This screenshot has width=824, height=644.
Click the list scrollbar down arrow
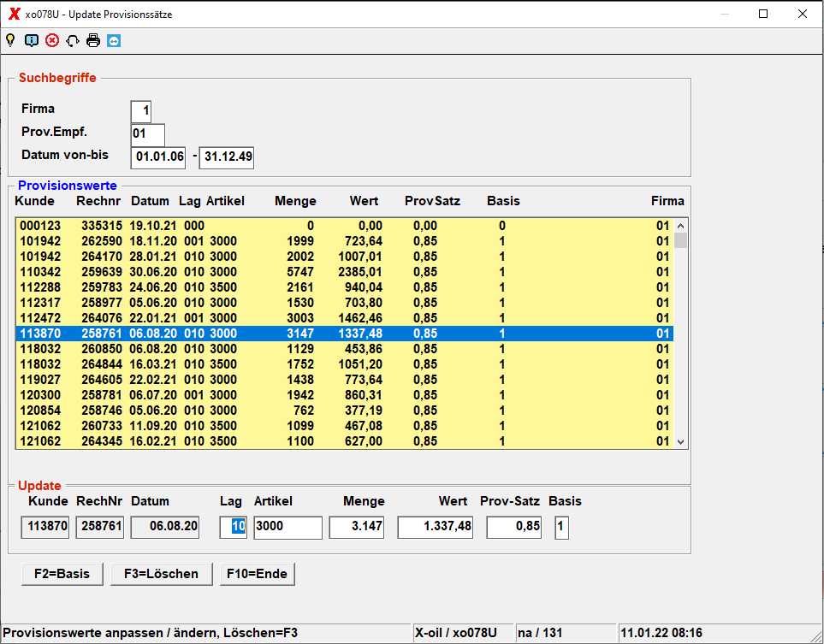(x=680, y=442)
